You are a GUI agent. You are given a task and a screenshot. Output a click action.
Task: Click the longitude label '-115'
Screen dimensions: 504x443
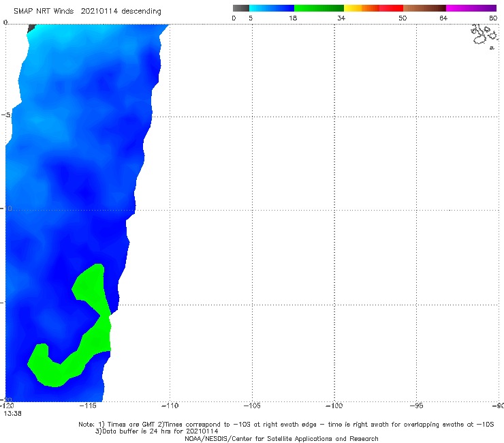tap(88, 406)
